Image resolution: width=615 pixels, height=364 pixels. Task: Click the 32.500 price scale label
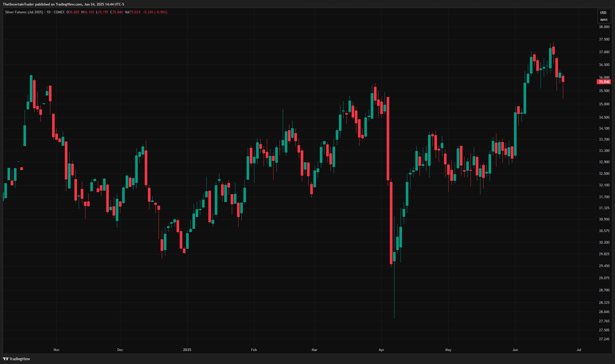click(x=604, y=174)
